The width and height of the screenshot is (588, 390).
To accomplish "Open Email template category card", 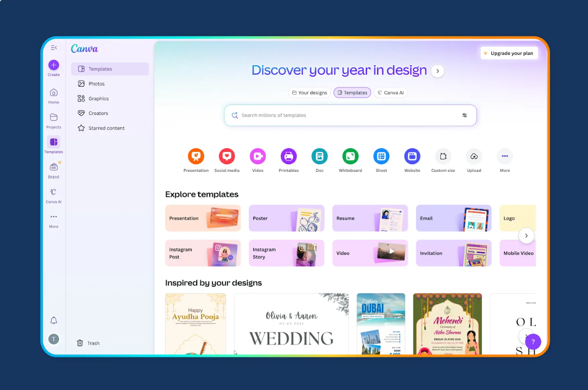I will [x=454, y=218].
